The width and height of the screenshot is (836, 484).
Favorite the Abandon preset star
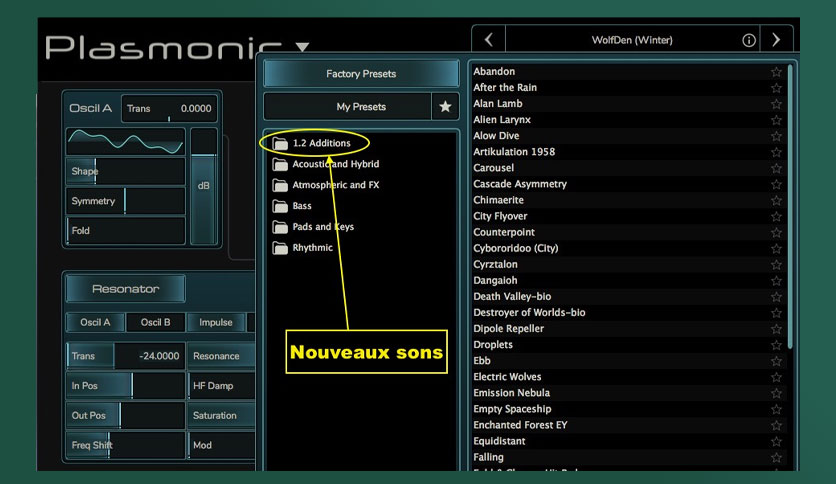click(x=776, y=71)
